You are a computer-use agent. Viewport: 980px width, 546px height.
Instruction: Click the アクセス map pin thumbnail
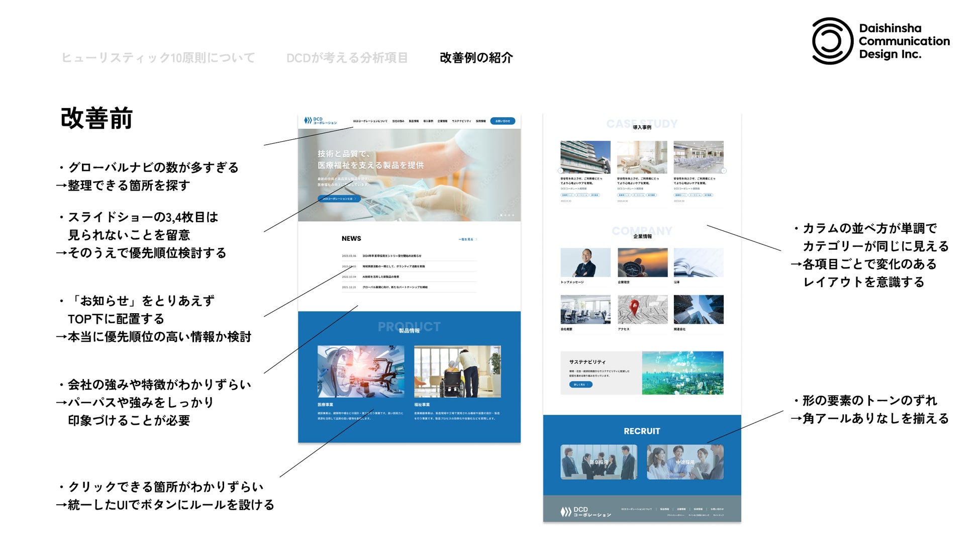tap(642, 309)
